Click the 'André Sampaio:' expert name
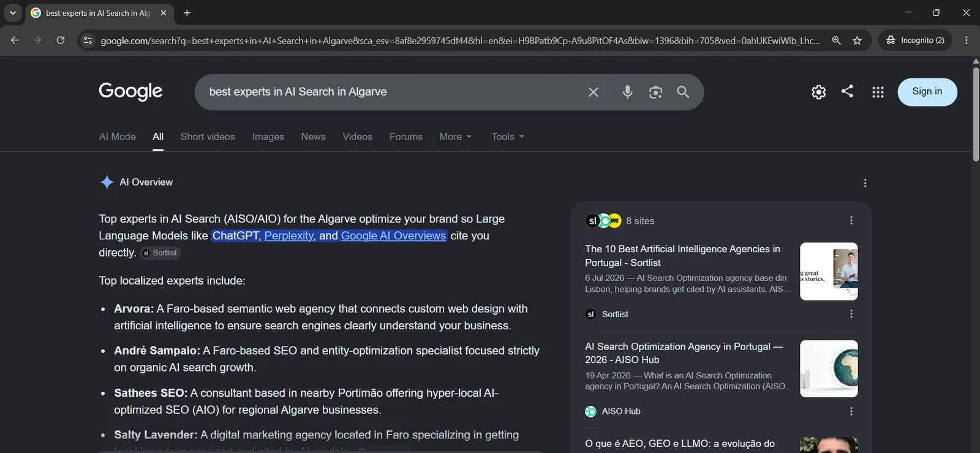Screen dimensions: 980x453 [157, 351]
